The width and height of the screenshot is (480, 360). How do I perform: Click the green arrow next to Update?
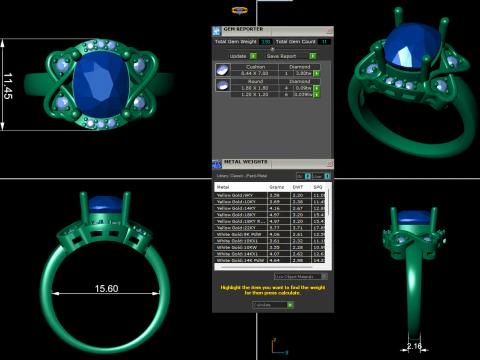pyautogui.click(x=253, y=56)
